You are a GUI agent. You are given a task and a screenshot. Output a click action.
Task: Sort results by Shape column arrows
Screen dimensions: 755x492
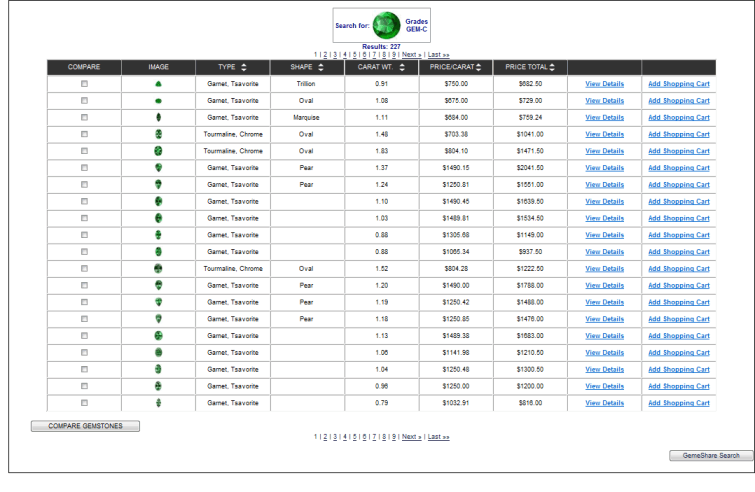(320, 67)
